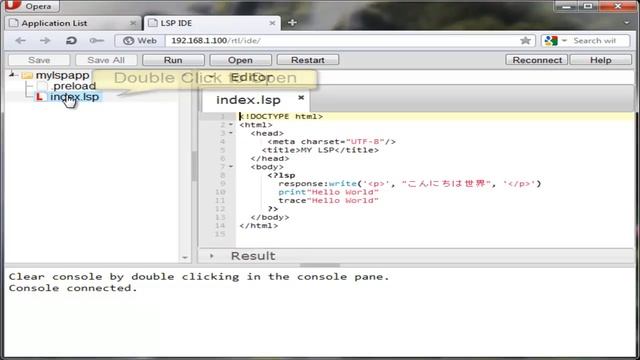Close the Application List browser tab

133,23
